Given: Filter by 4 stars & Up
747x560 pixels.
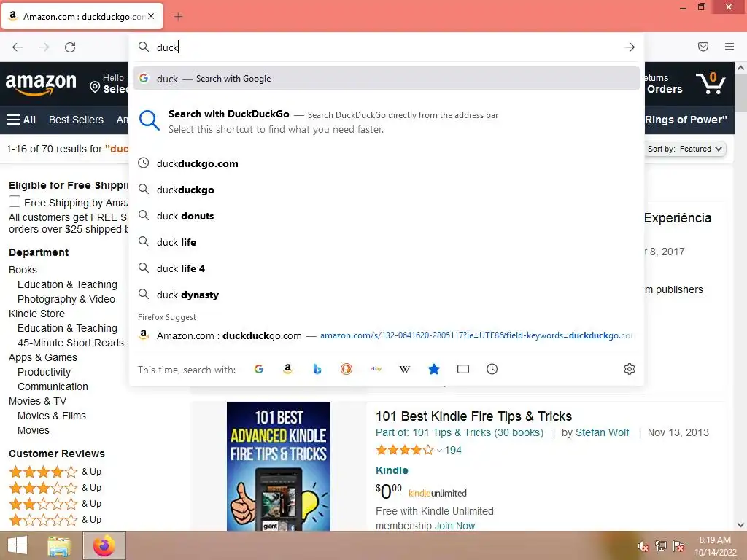Looking at the screenshot, I should tap(55, 472).
